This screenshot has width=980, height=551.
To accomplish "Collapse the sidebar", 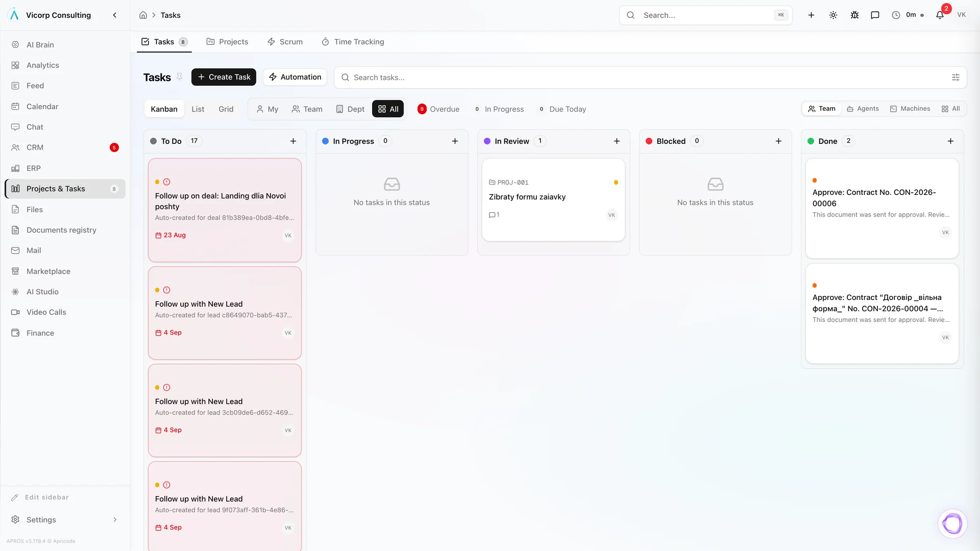I will point(115,15).
